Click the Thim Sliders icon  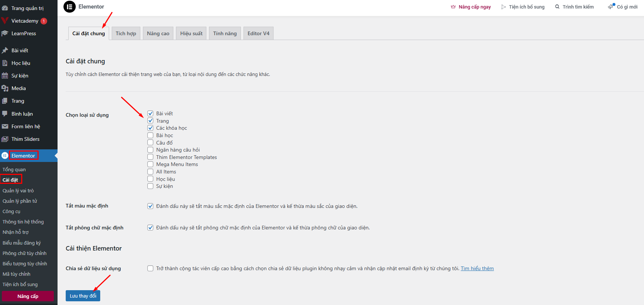5,139
